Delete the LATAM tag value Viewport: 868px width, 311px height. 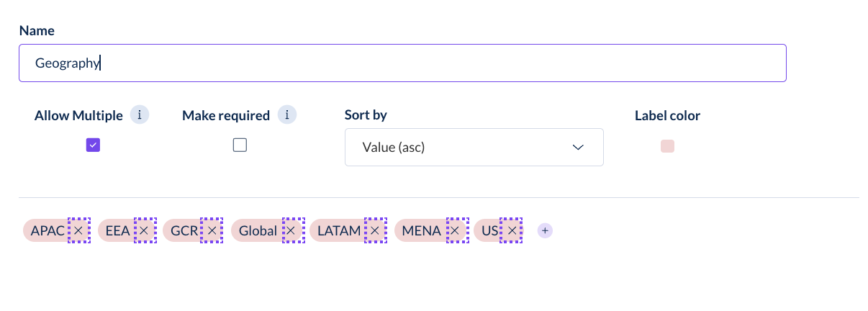[x=375, y=230]
